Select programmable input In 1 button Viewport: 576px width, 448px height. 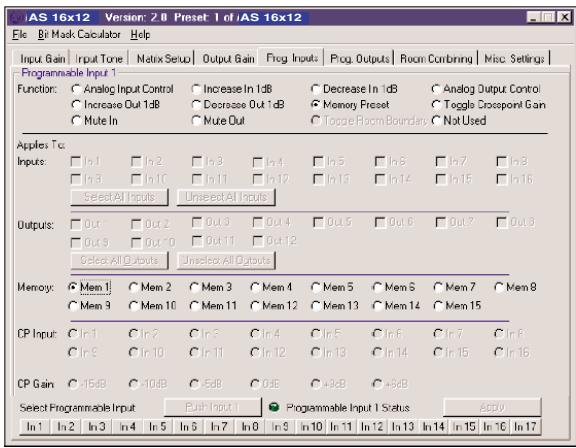coord(34,426)
